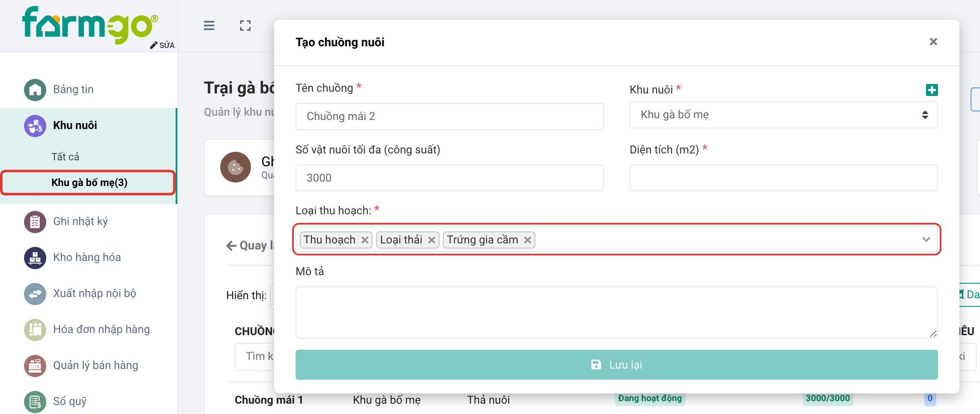Close the Tạo chuồng nuôi dialog
The height and width of the screenshot is (414, 980).
tap(933, 42)
